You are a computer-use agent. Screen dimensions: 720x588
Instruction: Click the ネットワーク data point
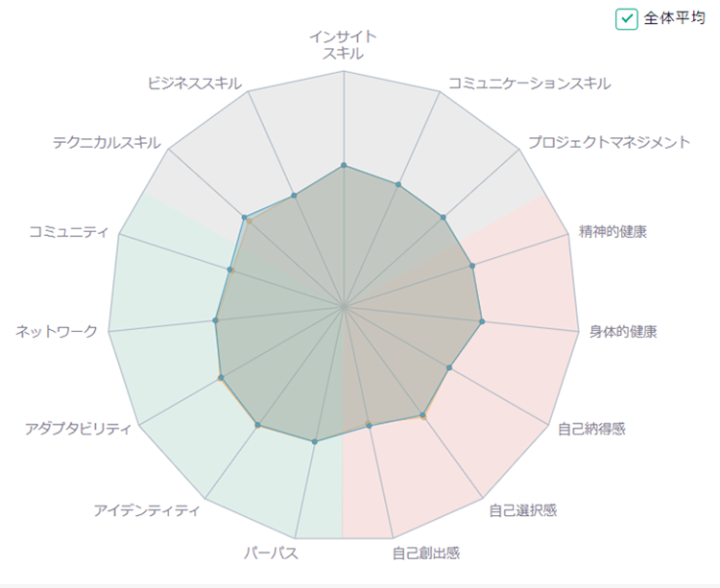pos(215,319)
